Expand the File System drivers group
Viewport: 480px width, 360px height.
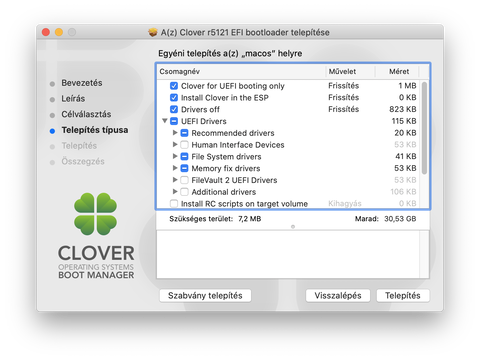(x=175, y=156)
